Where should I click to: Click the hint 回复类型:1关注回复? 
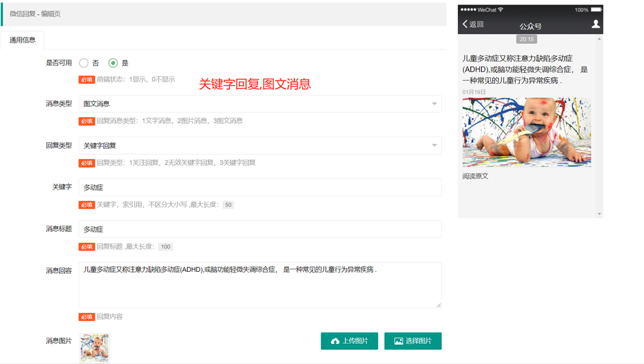(176, 163)
